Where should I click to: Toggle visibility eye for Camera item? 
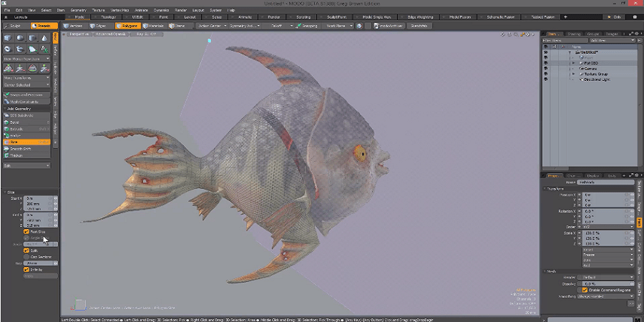(545, 69)
